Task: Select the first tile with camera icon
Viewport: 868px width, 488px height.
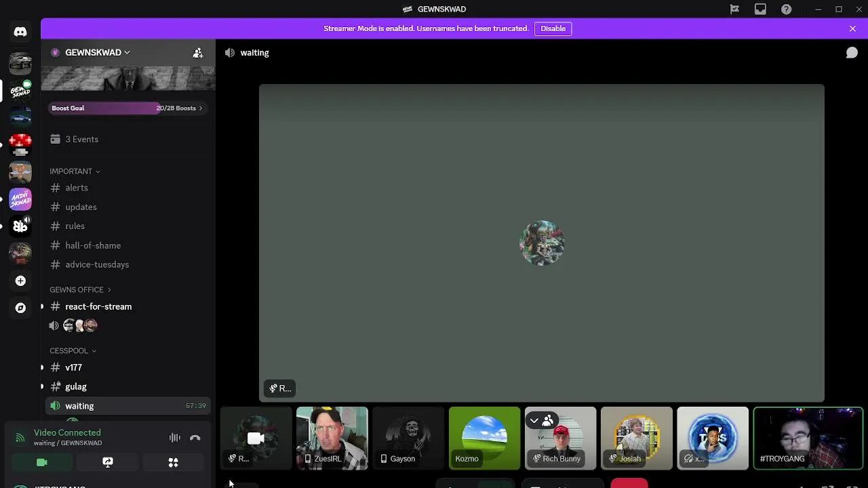Action: pos(256,438)
